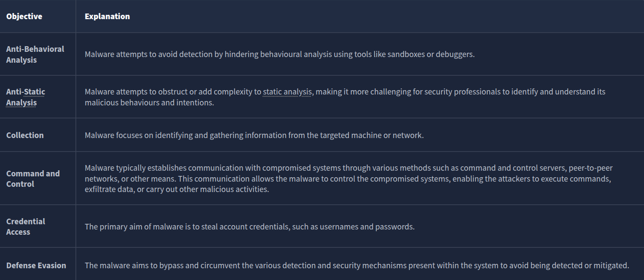The width and height of the screenshot is (644, 280).
Task: Click the "Objective" column header
Action: click(x=24, y=17)
